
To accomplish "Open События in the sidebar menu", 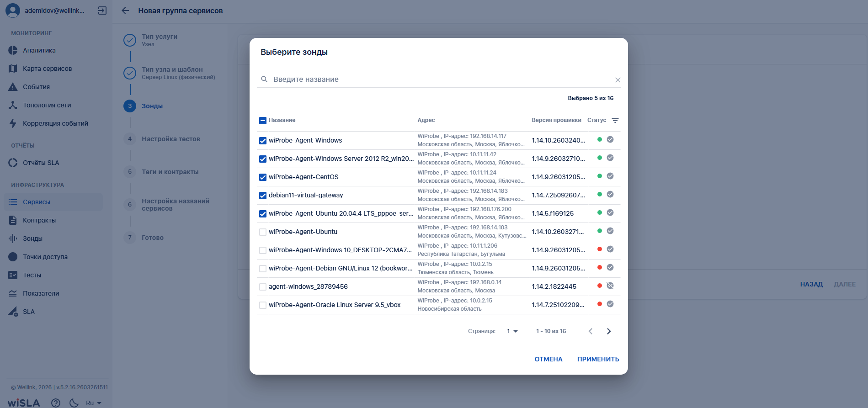I will tap(37, 87).
